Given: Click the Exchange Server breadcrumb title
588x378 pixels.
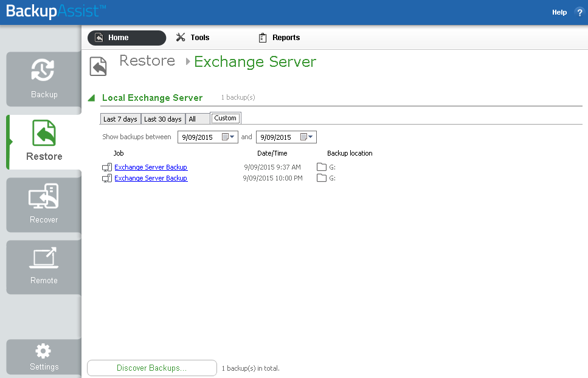Looking at the screenshot, I should 255,62.
